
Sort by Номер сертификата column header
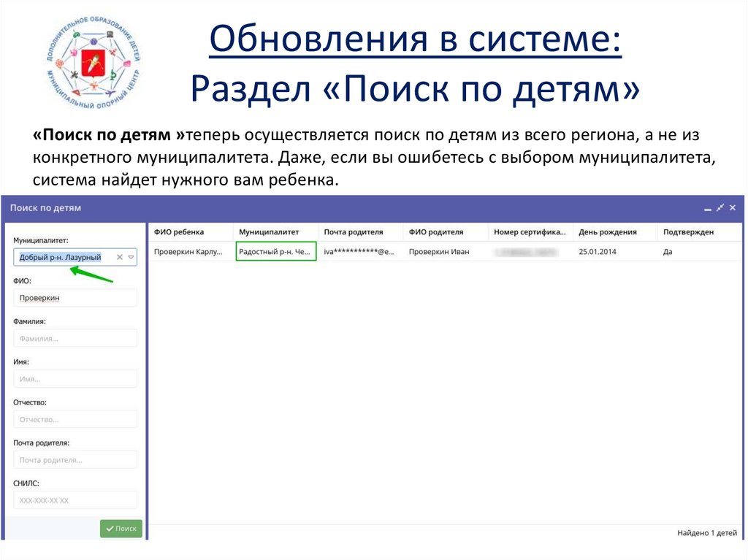(x=530, y=232)
